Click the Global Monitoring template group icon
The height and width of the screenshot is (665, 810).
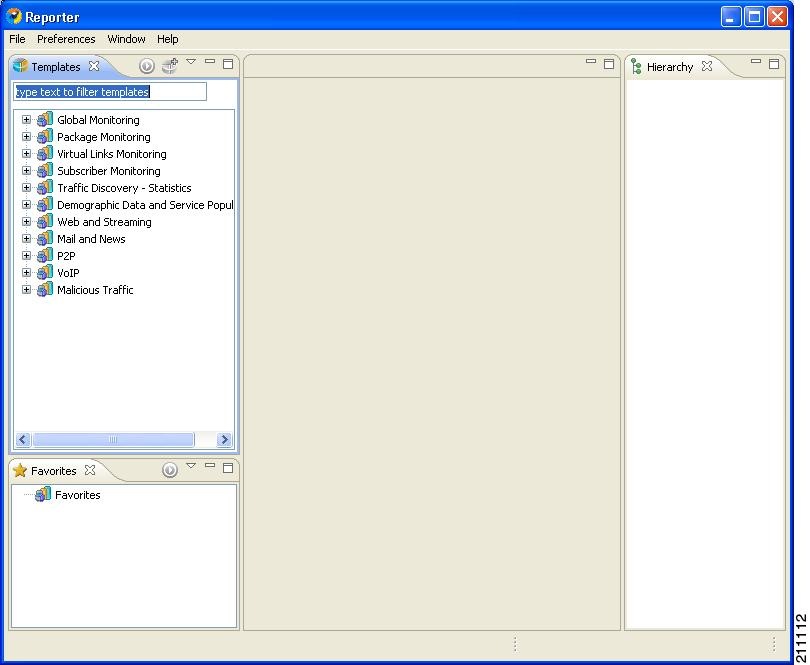(x=44, y=119)
